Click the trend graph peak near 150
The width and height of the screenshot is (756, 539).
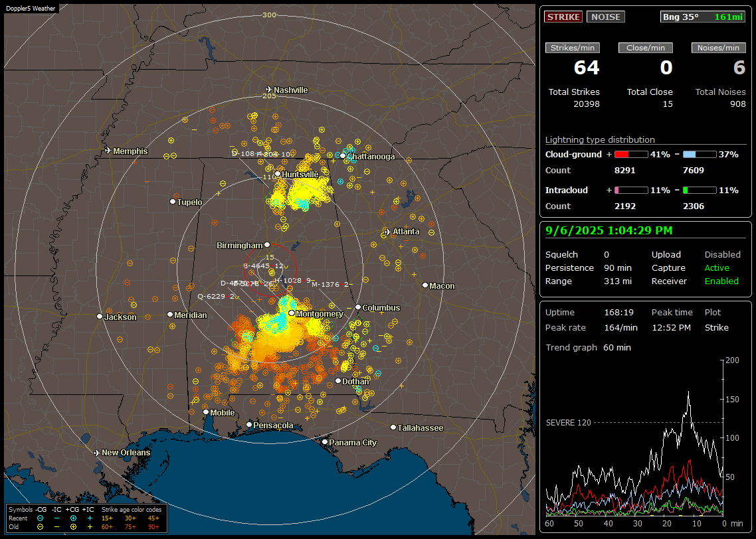pos(688,392)
